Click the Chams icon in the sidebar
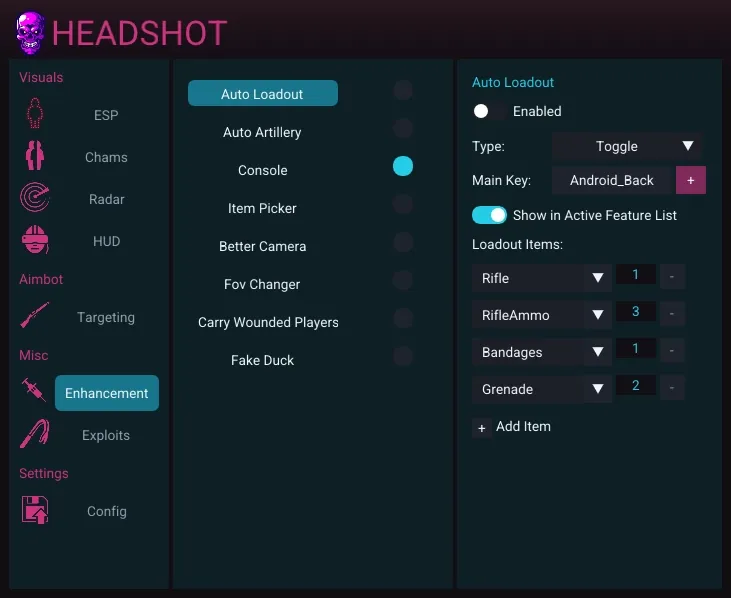The image size is (731, 598). click(x=36, y=157)
